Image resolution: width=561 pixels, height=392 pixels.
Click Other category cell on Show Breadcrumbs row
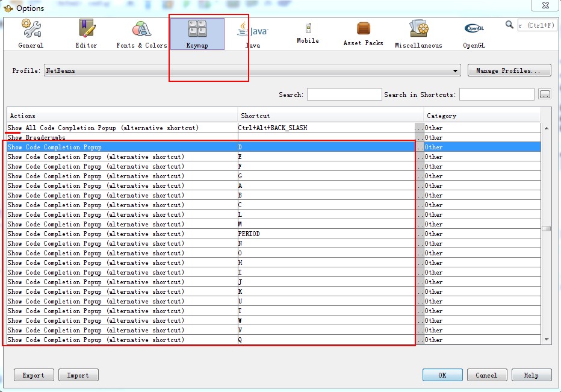[482, 137]
